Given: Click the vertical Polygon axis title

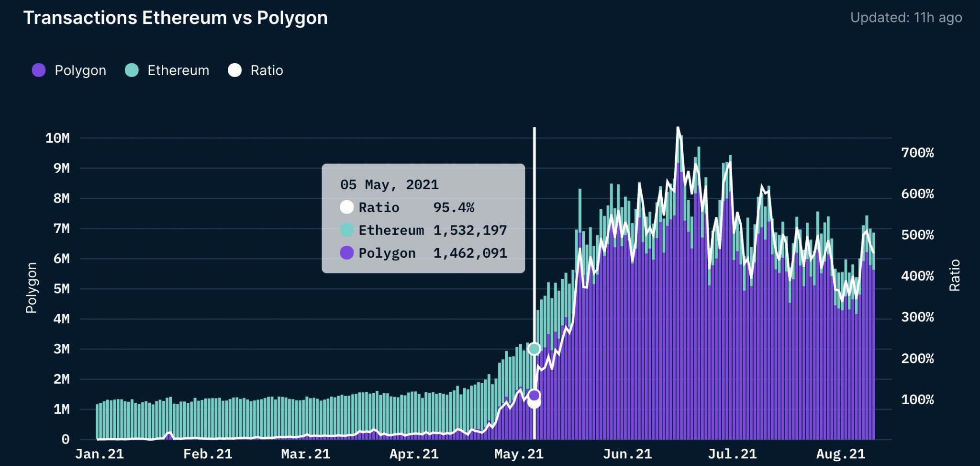Looking at the screenshot, I should (31, 288).
